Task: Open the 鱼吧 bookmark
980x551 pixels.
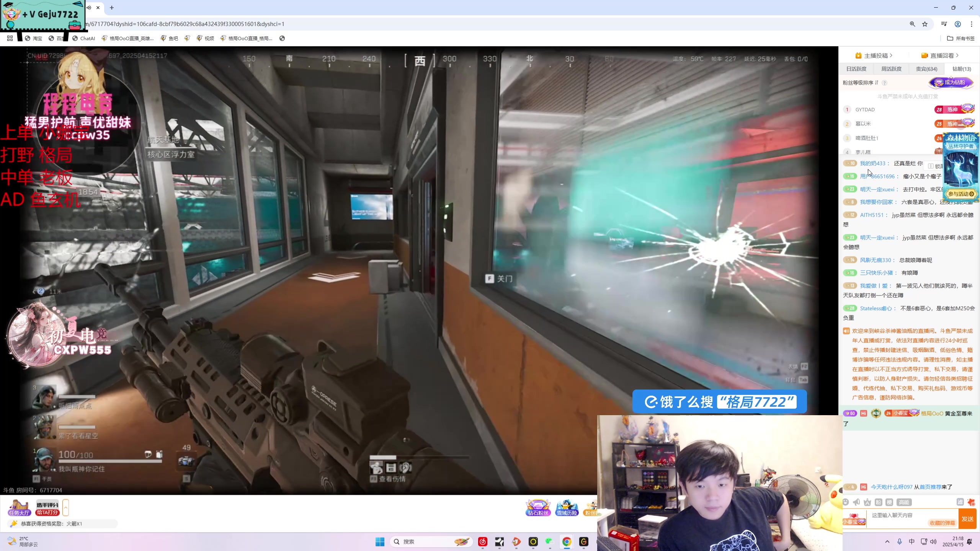Action: 170,38
